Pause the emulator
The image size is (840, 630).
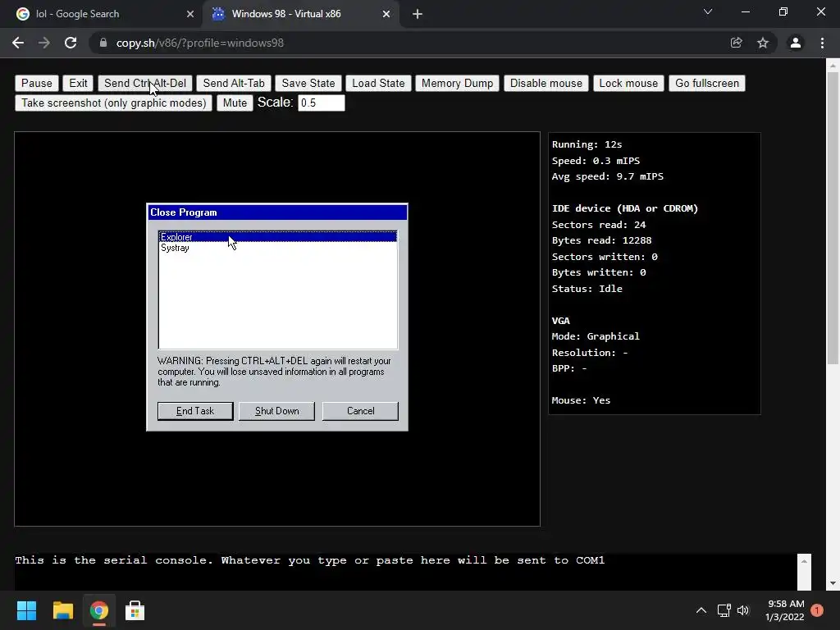point(36,83)
